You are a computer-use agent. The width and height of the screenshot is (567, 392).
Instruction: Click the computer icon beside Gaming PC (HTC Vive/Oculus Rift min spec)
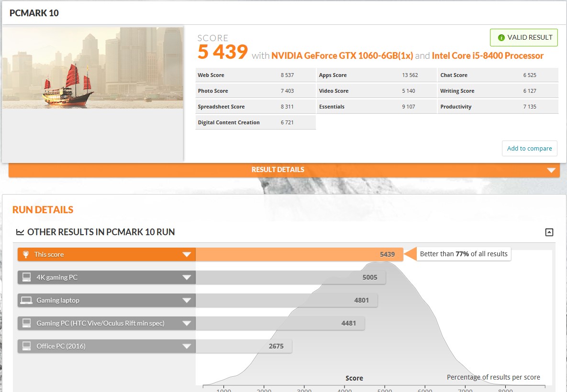point(26,323)
